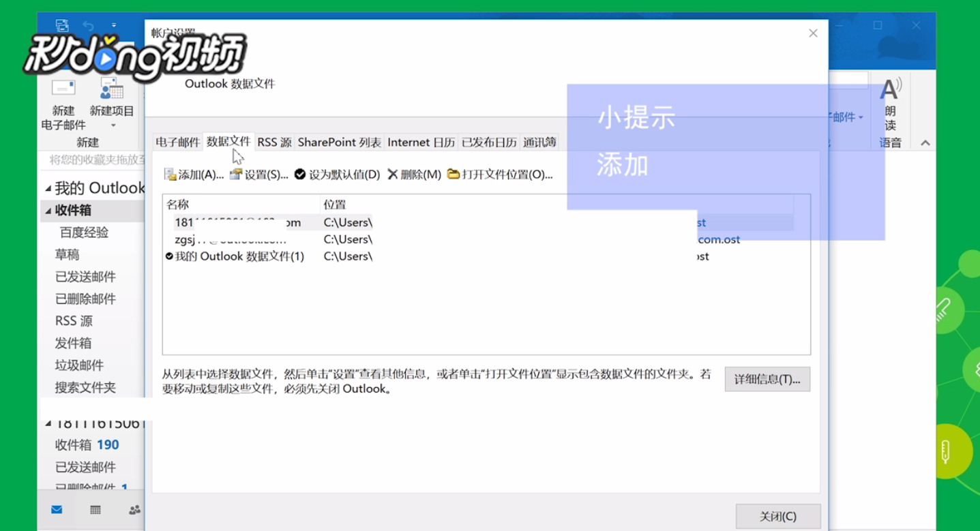Switch to People view icon at bottom
The height and width of the screenshot is (531, 980).
pyautogui.click(x=135, y=509)
